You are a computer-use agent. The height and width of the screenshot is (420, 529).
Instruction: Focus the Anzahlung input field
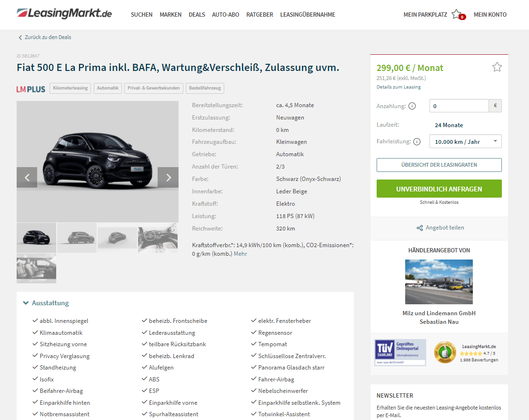459,106
